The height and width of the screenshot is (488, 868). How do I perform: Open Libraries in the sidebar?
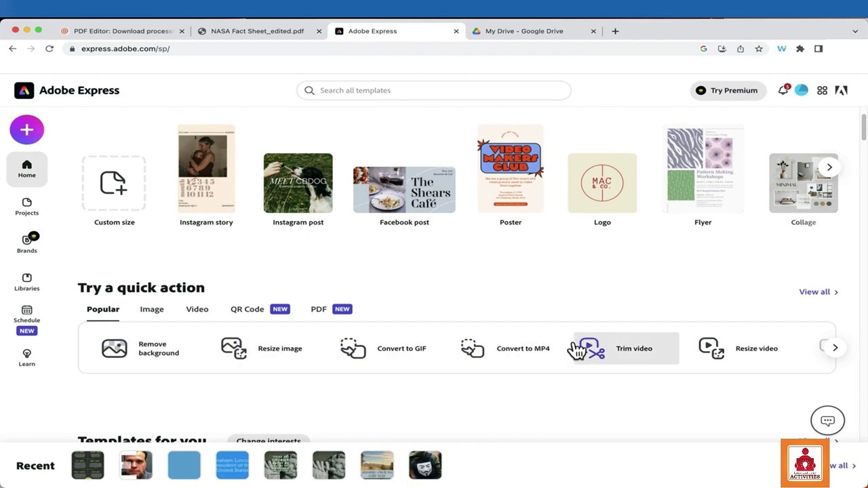(27, 282)
